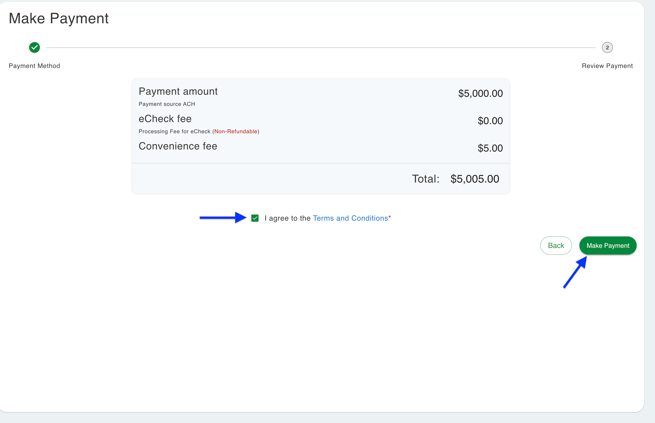The width and height of the screenshot is (655, 423).
Task: Click the Make Payment page heading
Action: [x=59, y=18]
